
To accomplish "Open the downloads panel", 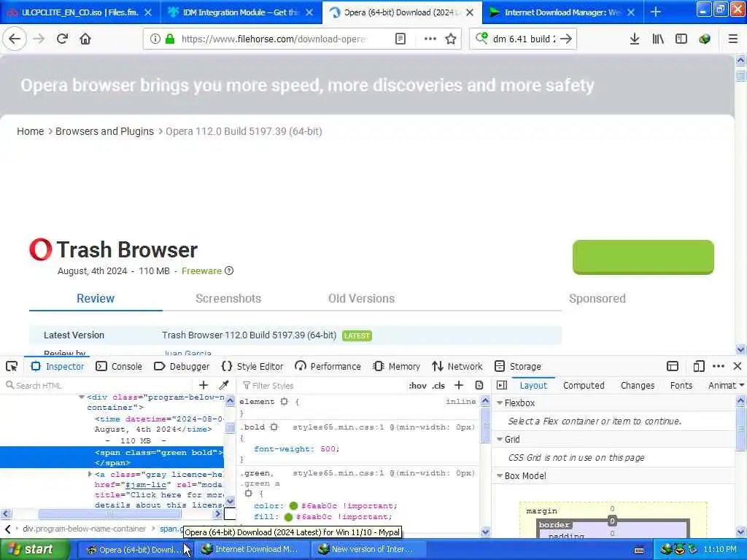I will (635, 39).
